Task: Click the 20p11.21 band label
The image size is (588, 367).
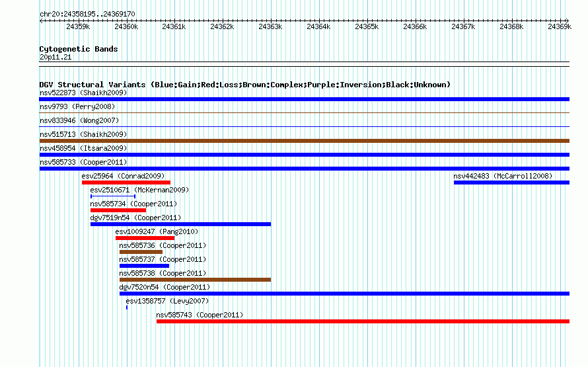Action: 55,57
